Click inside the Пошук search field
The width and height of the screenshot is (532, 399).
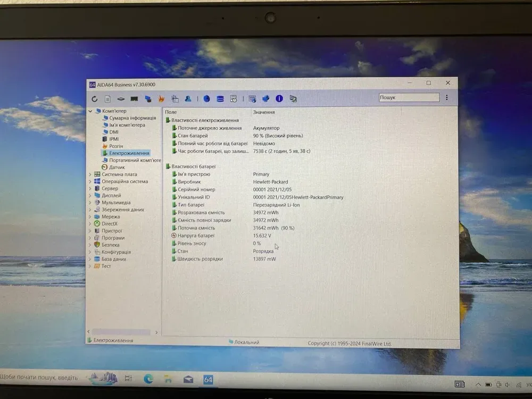point(408,98)
